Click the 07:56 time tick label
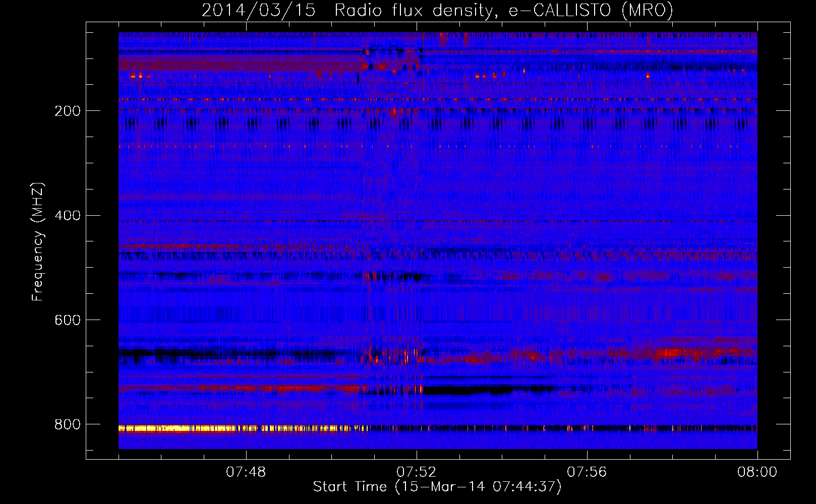 coord(587,472)
